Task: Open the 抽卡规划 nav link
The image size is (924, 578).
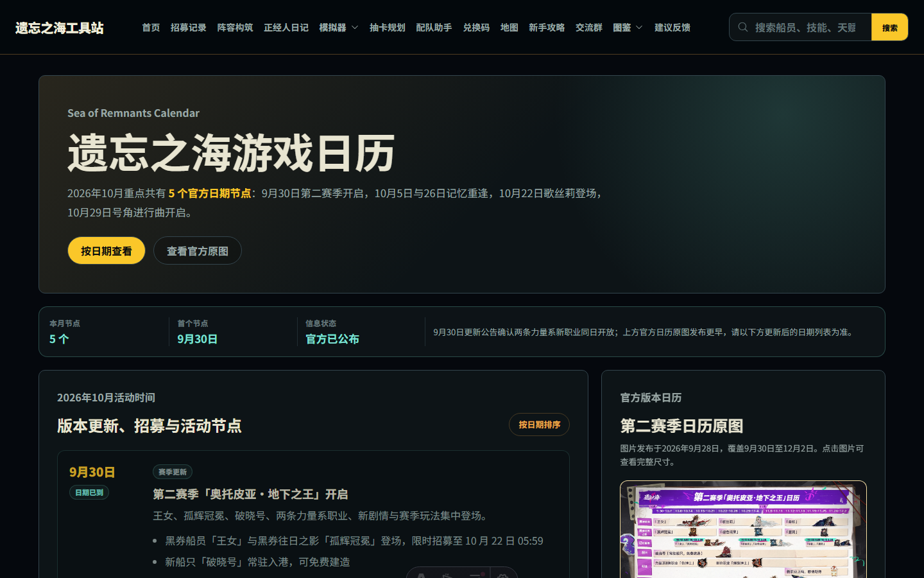Action: click(x=388, y=28)
